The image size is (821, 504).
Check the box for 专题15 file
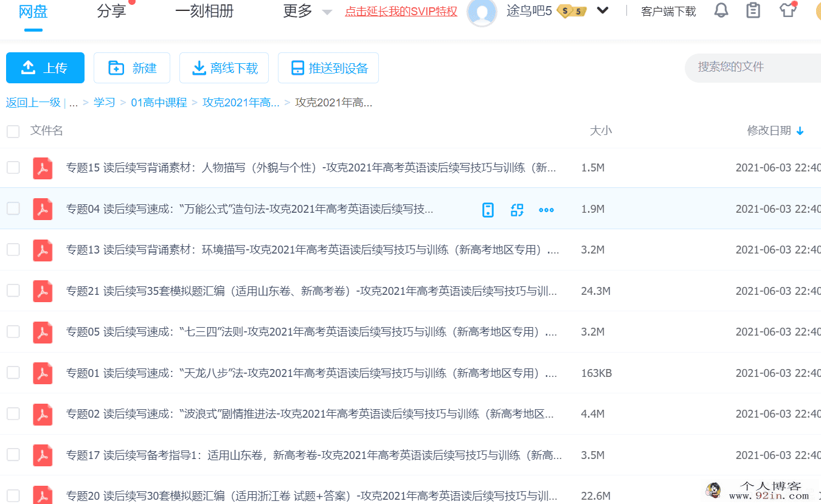point(13,167)
